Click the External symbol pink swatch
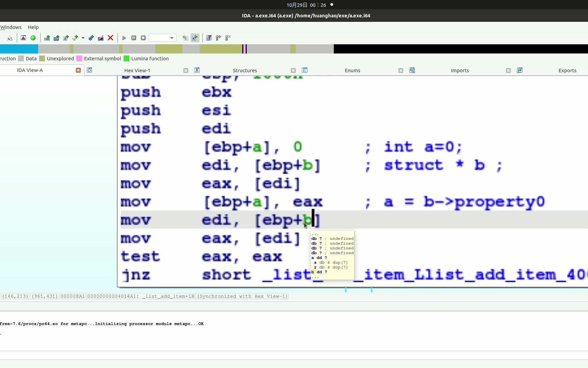Image resolution: width=588 pixels, height=368 pixels. pyautogui.click(x=79, y=59)
